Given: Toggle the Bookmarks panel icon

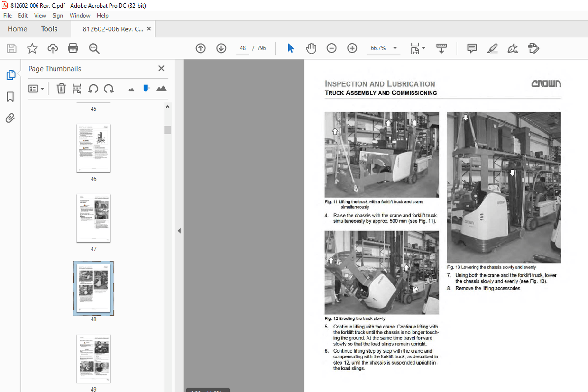Looking at the screenshot, I should coord(10,97).
